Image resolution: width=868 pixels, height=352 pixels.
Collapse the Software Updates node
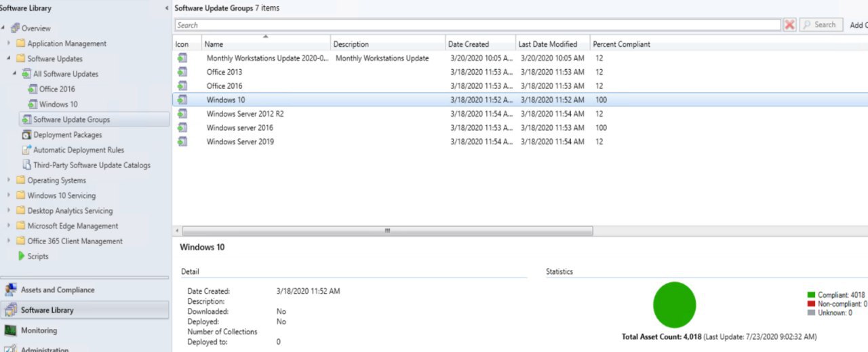[9, 58]
